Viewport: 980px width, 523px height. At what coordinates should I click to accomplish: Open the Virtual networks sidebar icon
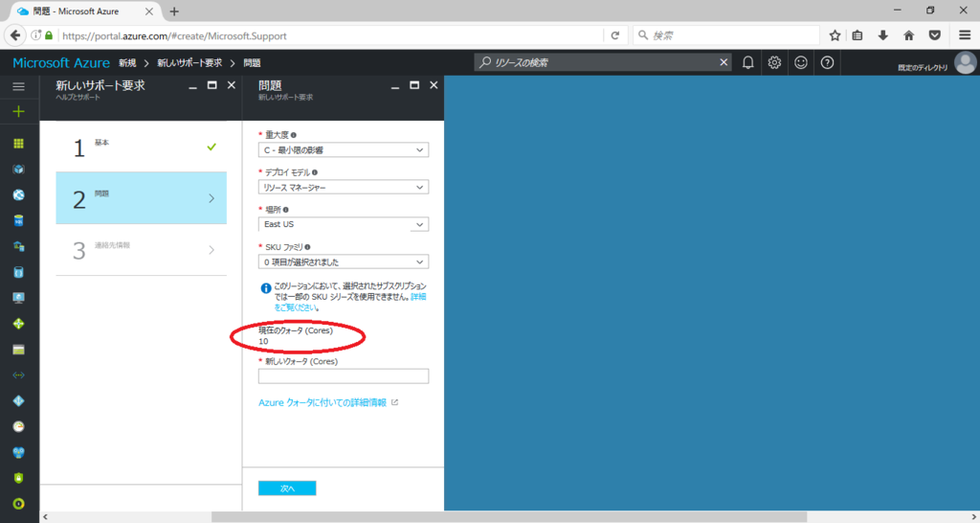(x=19, y=375)
